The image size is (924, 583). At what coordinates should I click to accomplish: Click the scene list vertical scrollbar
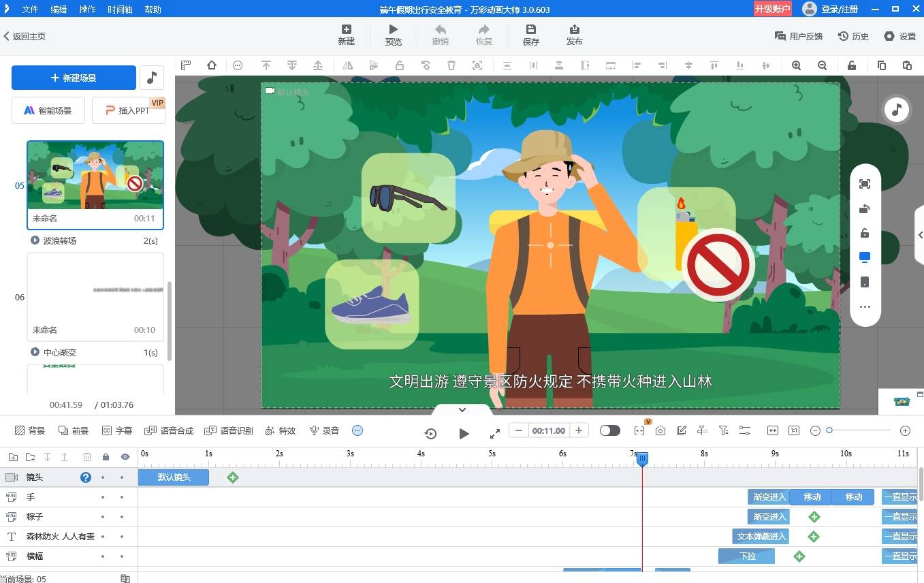170,320
